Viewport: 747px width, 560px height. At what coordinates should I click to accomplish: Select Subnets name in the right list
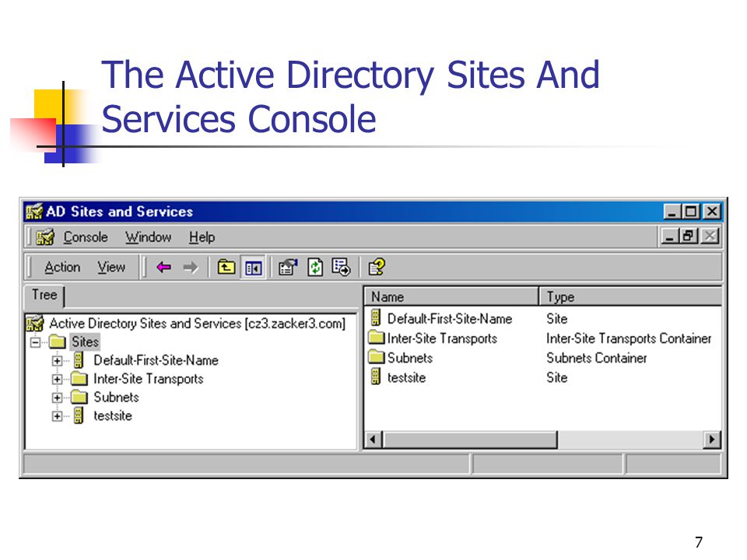[410, 358]
